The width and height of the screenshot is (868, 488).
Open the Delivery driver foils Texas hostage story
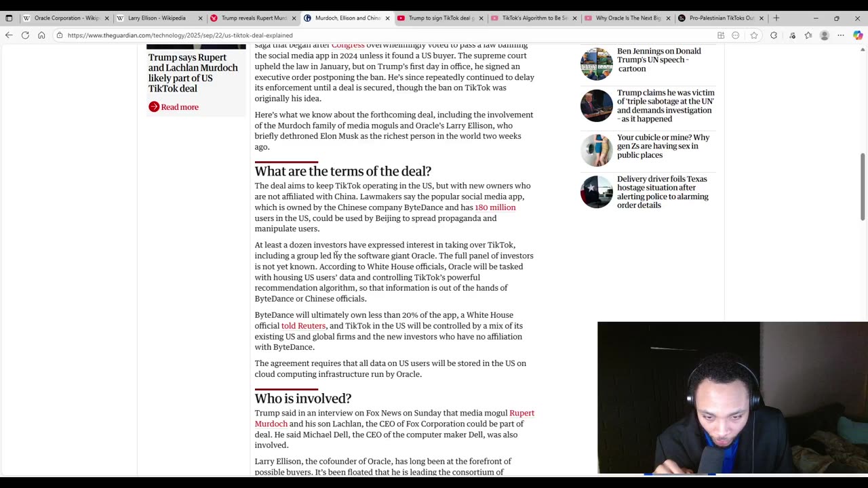(x=663, y=192)
